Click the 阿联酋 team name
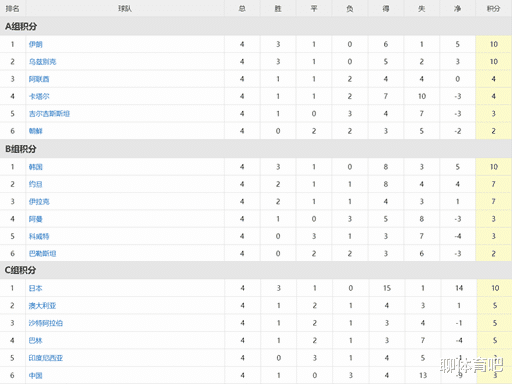 coord(39,79)
